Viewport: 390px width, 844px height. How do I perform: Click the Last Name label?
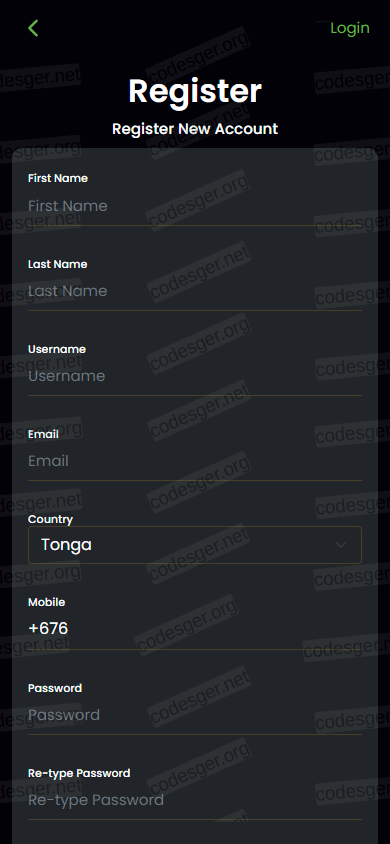58,264
